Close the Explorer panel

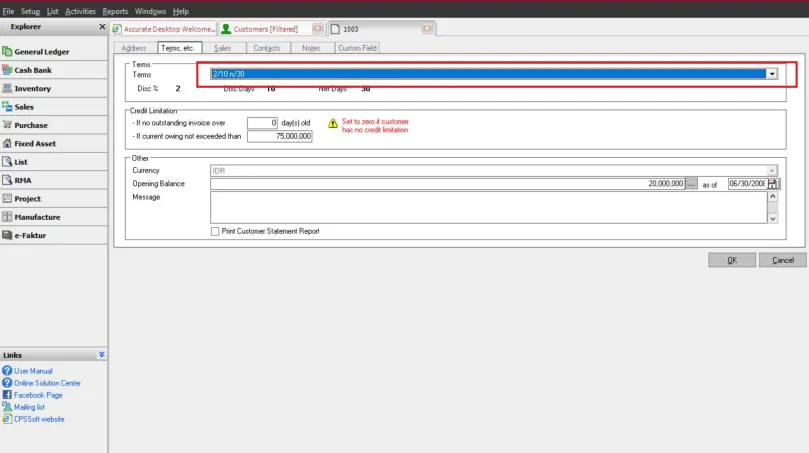point(102,27)
